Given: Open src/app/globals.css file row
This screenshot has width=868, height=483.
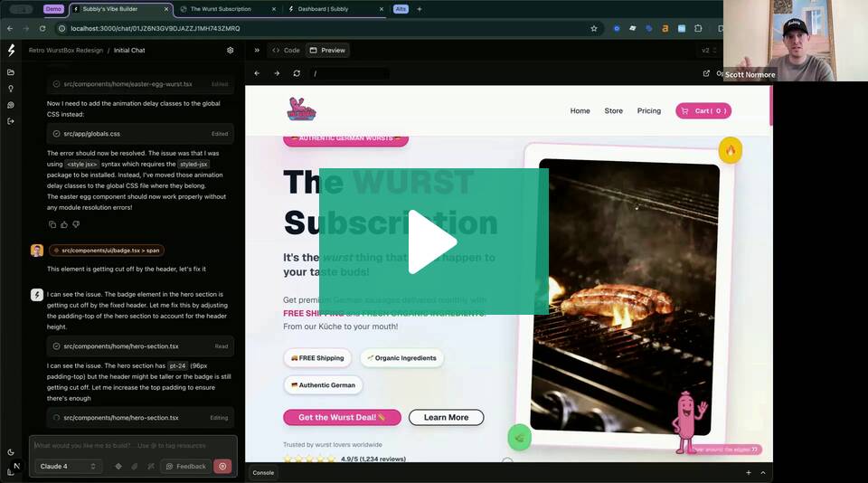Looking at the screenshot, I should (141, 134).
